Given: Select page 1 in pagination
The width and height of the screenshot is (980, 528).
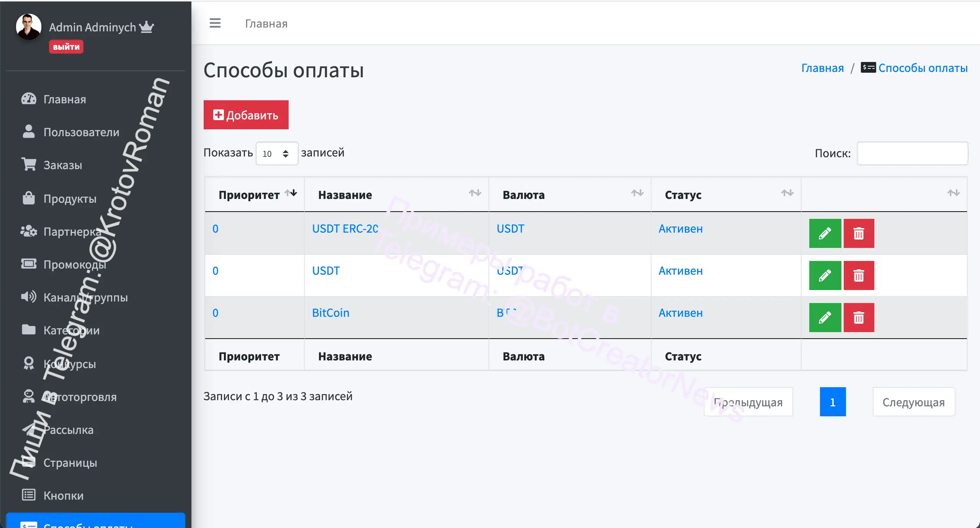Looking at the screenshot, I should 833,402.
